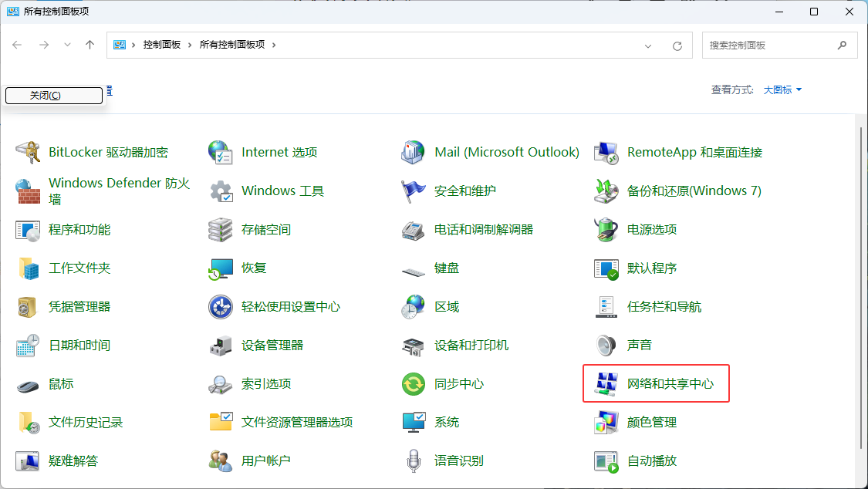Open the 用户帐户 icon
Screen dimensions: 868x489
click(221, 461)
